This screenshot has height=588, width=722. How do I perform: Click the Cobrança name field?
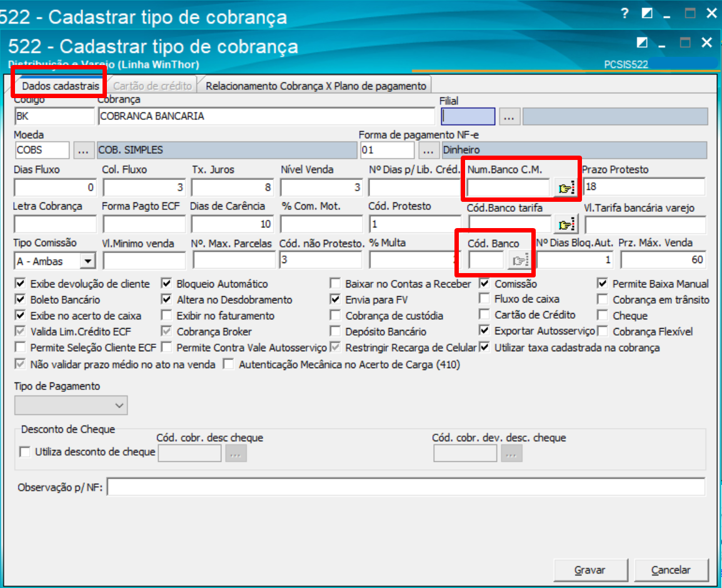(x=266, y=116)
